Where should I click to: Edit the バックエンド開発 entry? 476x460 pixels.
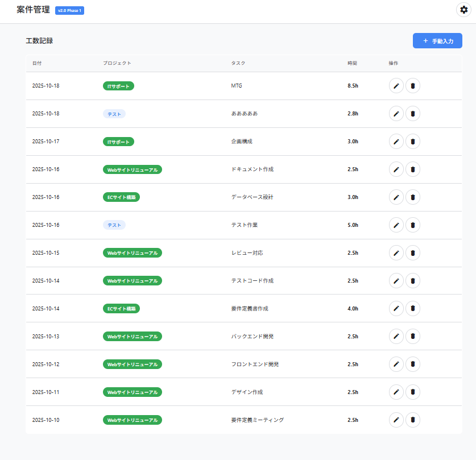point(396,337)
